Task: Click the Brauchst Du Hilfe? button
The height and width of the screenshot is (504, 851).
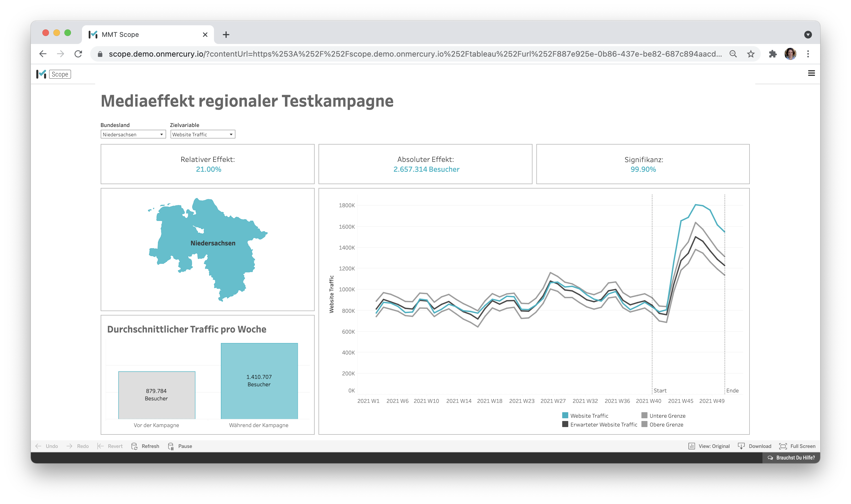Action: click(791, 458)
